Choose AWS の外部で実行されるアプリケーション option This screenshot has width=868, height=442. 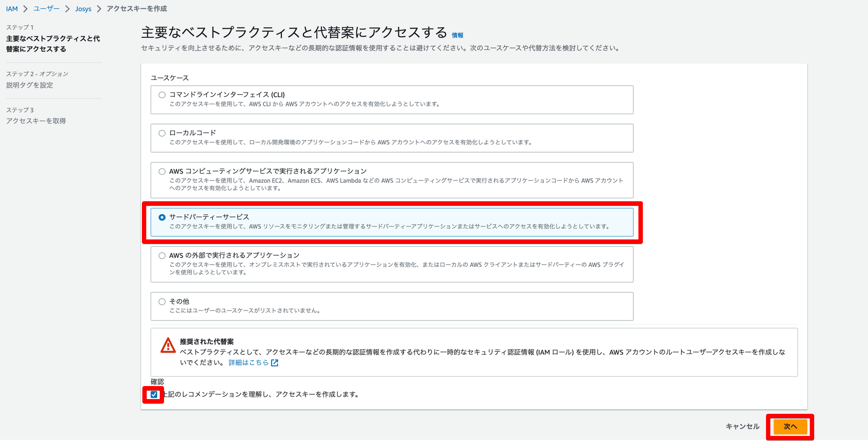click(162, 255)
